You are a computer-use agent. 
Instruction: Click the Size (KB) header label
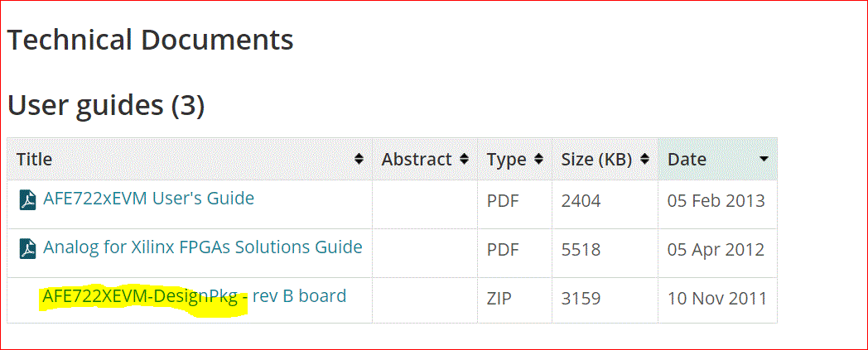point(596,160)
